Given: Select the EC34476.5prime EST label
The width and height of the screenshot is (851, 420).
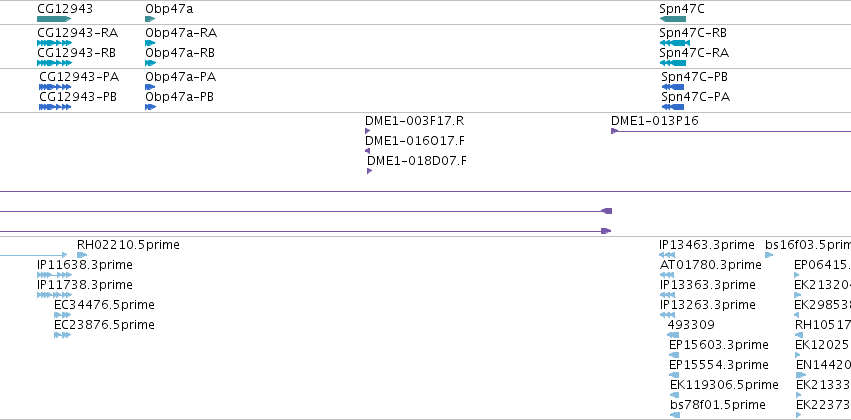Looking at the screenshot, I should [104, 305].
